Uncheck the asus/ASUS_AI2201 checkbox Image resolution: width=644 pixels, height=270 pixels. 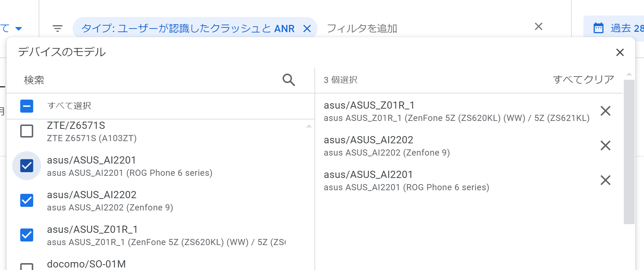(x=27, y=166)
